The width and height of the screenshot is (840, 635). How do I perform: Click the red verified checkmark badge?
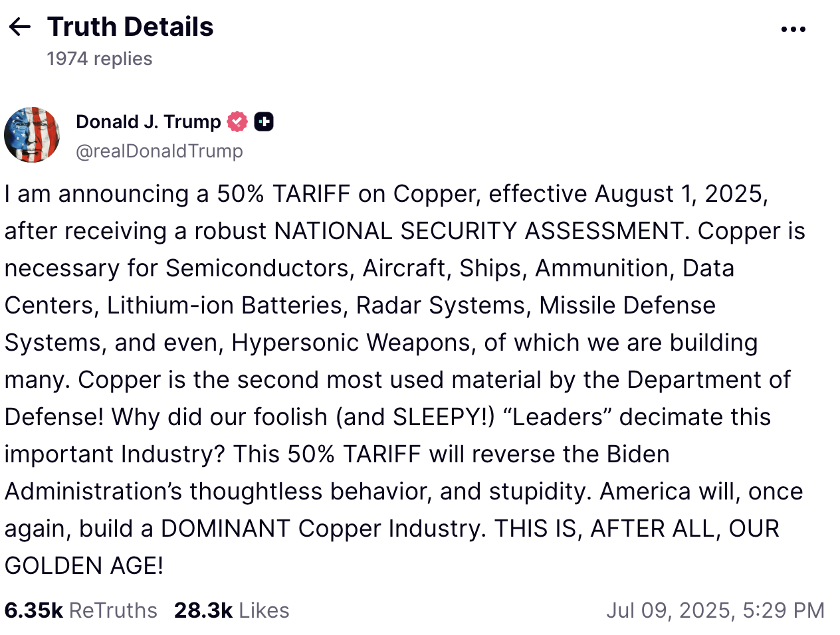237,122
